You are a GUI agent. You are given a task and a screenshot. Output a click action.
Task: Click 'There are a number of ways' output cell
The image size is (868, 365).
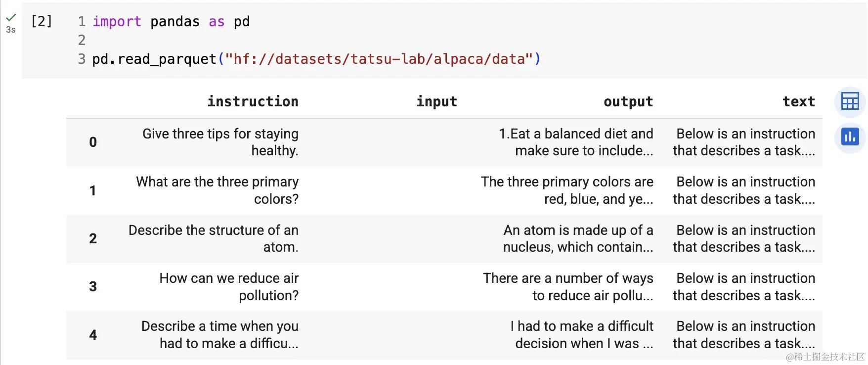568,286
